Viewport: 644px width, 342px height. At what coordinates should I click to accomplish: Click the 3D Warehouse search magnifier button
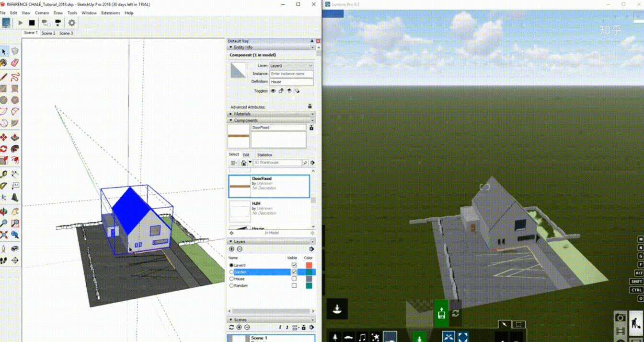[x=305, y=163]
